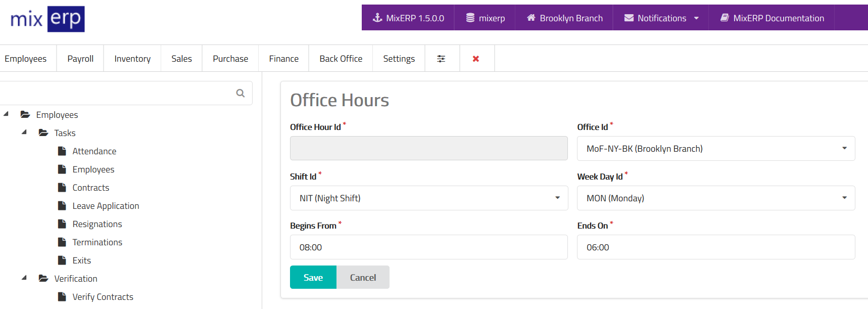868x309 pixels.
Task: Open Leave Application in the sidebar
Action: pyautogui.click(x=106, y=206)
